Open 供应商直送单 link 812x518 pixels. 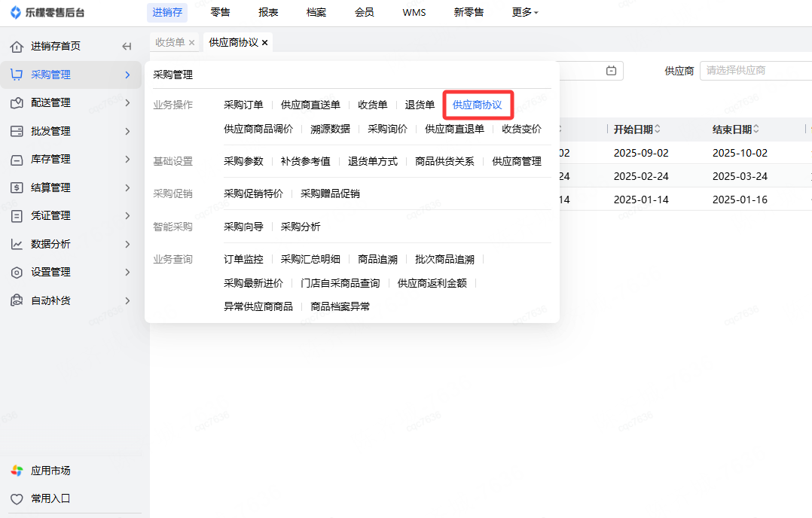click(310, 105)
